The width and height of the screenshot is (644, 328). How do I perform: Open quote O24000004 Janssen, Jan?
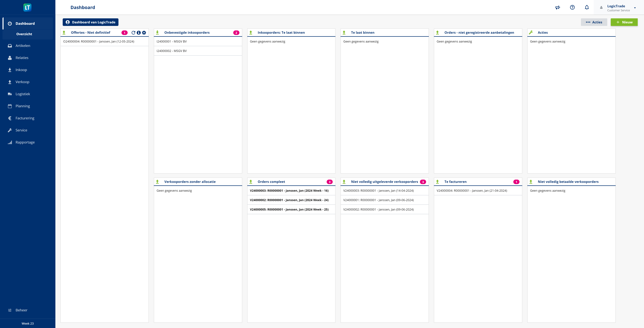point(104,42)
